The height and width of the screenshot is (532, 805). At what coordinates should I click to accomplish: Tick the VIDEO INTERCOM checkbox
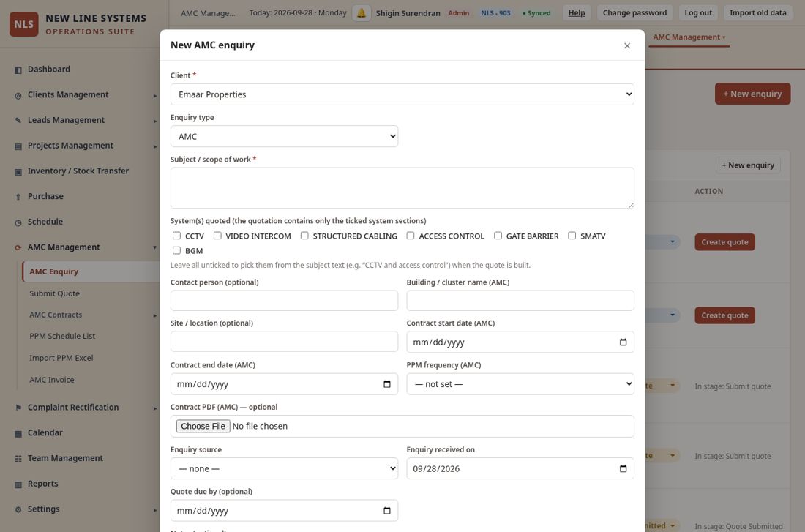click(217, 236)
